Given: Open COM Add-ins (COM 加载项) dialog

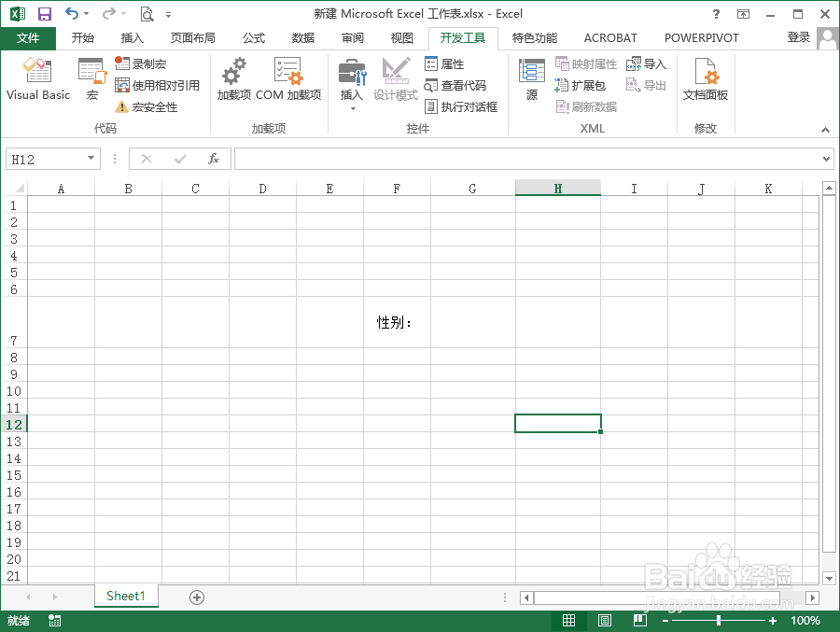Looking at the screenshot, I should tap(288, 79).
